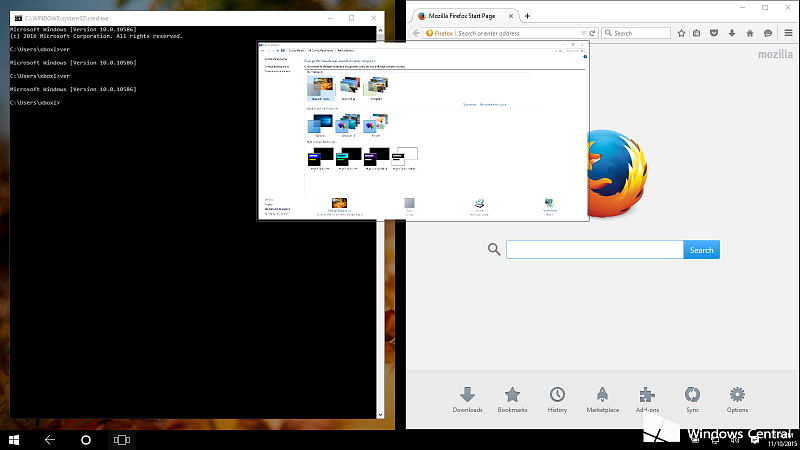Screen dimensions: 800x450
Task: Open Cortana circle icon on taskbar
Action: (x=86, y=440)
